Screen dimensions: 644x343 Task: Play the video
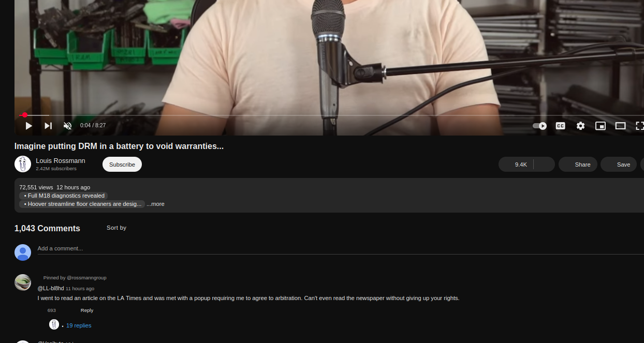29,126
